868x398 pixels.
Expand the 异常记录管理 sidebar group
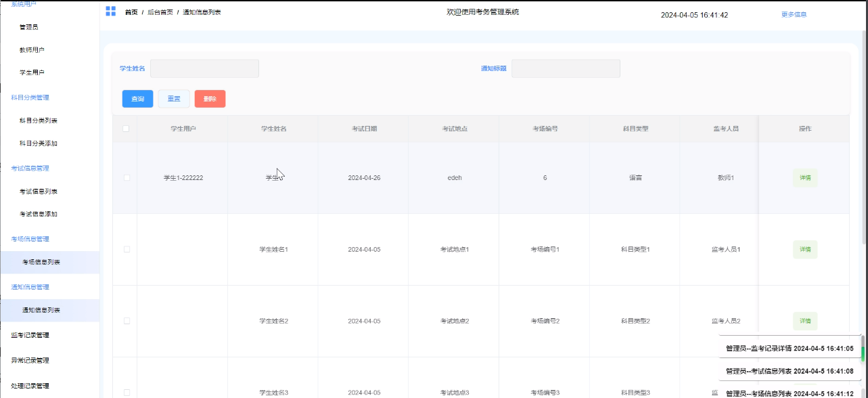[30, 360]
